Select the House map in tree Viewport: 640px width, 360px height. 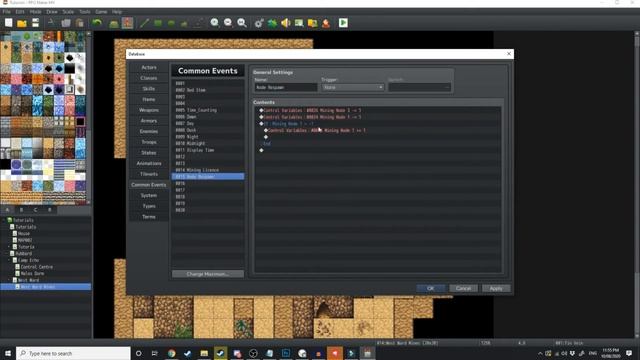click(x=24, y=233)
